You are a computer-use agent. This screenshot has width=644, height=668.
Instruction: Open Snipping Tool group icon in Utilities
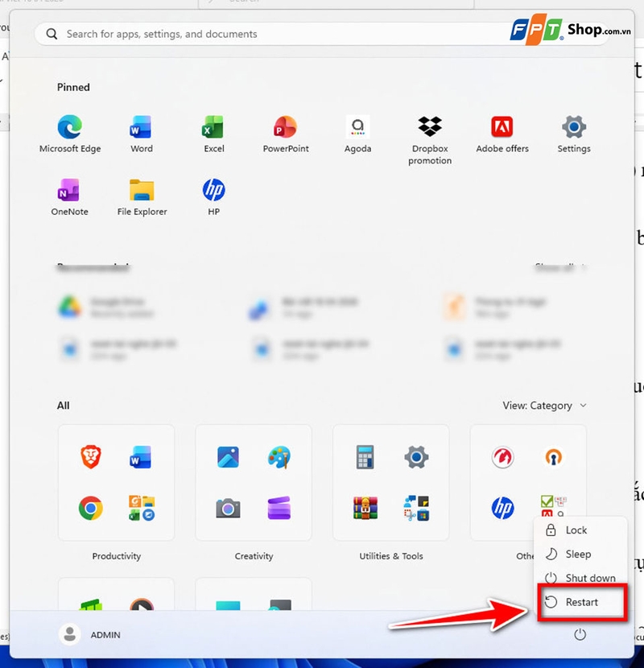(416, 508)
